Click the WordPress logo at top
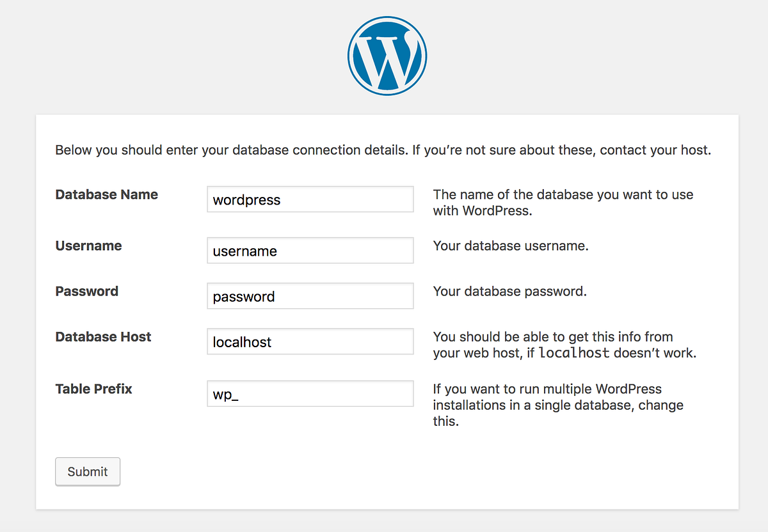The width and height of the screenshot is (768, 532). (x=387, y=56)
